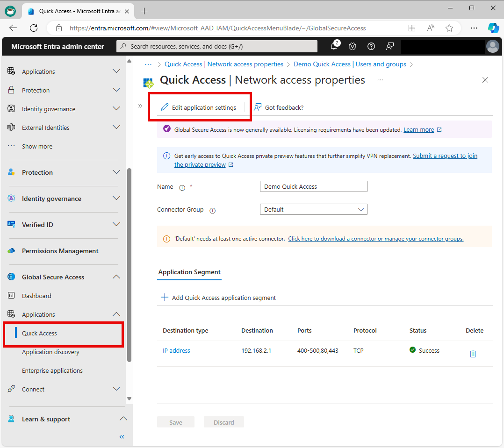The height and width of the screenshot is (448, 504).
Task: Click Edit application settings
Action: (199, 107)
